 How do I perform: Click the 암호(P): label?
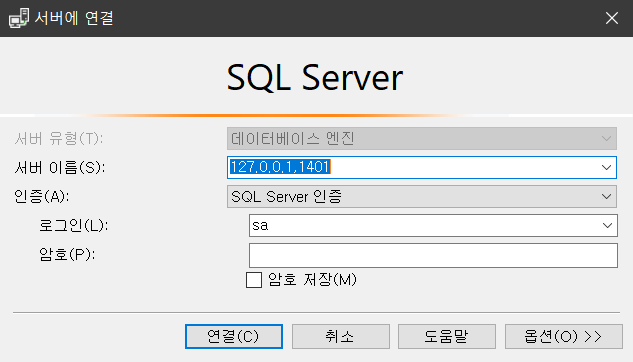click(67, 255)
